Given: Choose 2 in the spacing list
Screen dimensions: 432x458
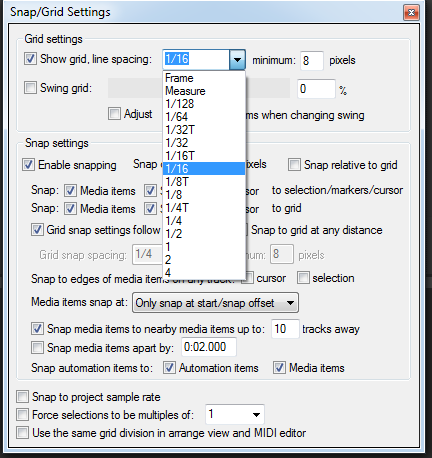Looking at the screenshot, I should (204, 260).
